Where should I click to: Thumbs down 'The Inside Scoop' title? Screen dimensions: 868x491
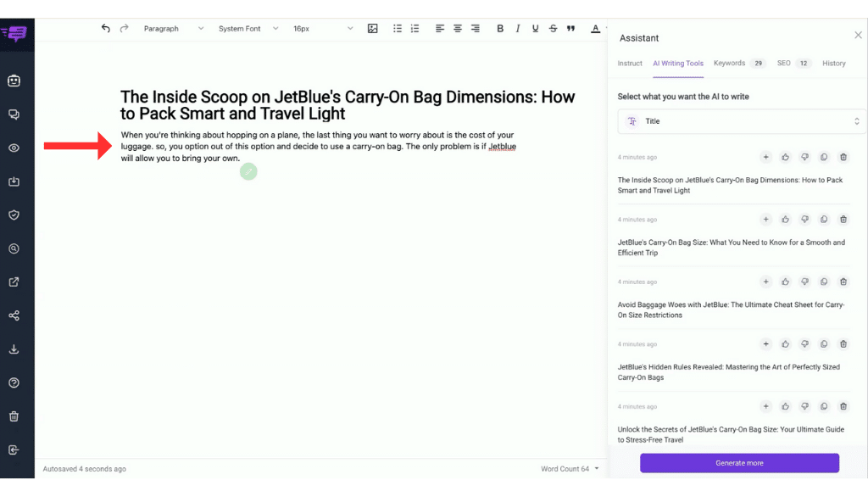(804, 157)
